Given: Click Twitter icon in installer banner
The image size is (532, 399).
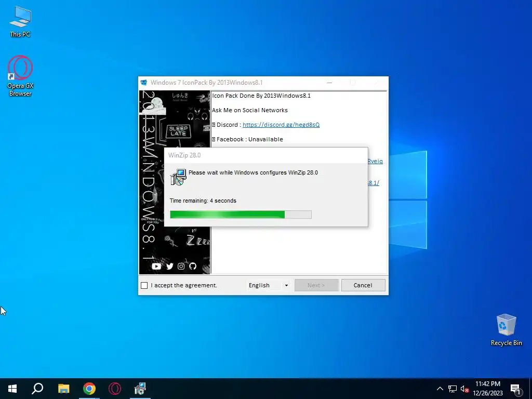Looking at the screenshot, I should click(170, 267).
